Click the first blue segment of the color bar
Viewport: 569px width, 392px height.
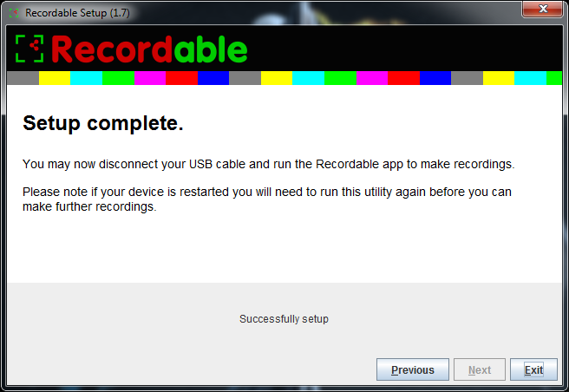(x=213, y=78)
